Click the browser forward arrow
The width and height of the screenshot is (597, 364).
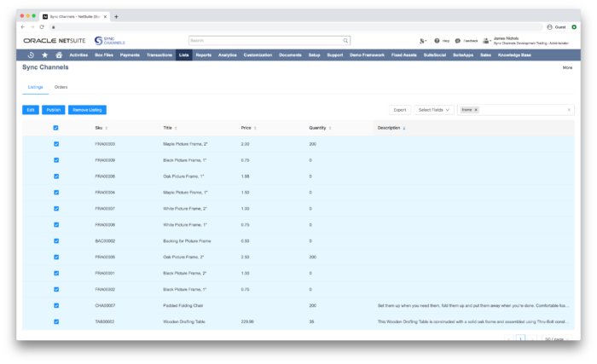32,27
